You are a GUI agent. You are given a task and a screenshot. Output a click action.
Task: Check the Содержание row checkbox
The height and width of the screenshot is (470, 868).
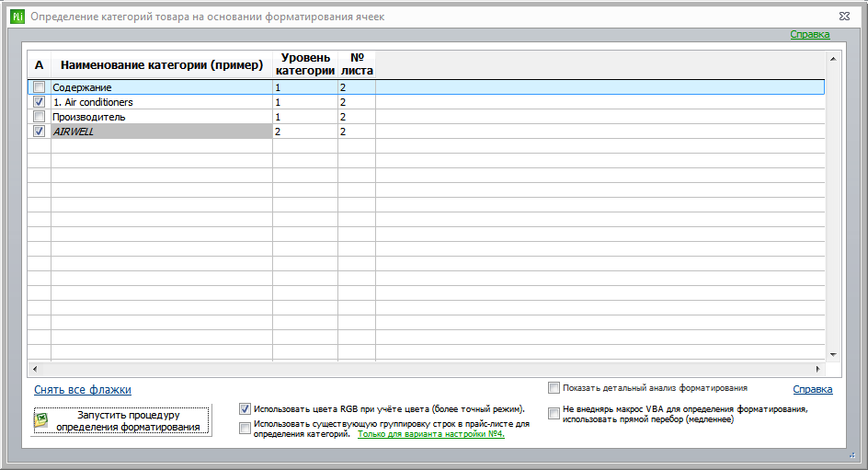pos(39,86)
